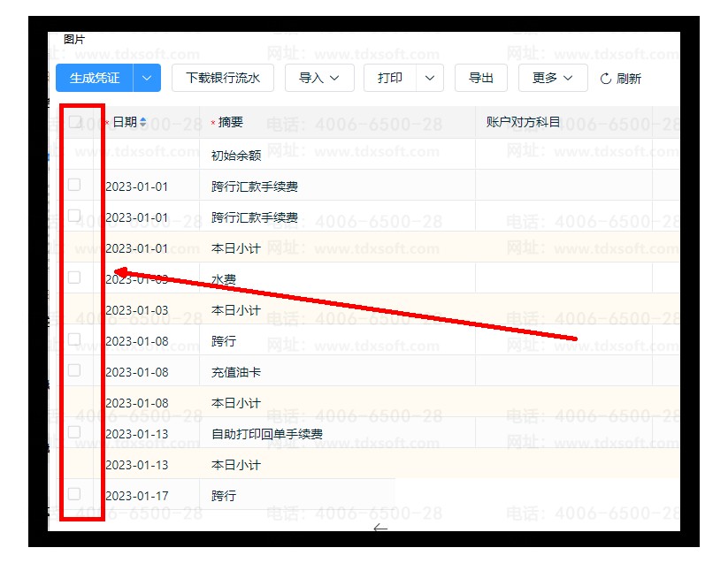The image size is (728, 563).
Task: Click the 2023-01-03 date cell for 水费
Action: (137, 279)
